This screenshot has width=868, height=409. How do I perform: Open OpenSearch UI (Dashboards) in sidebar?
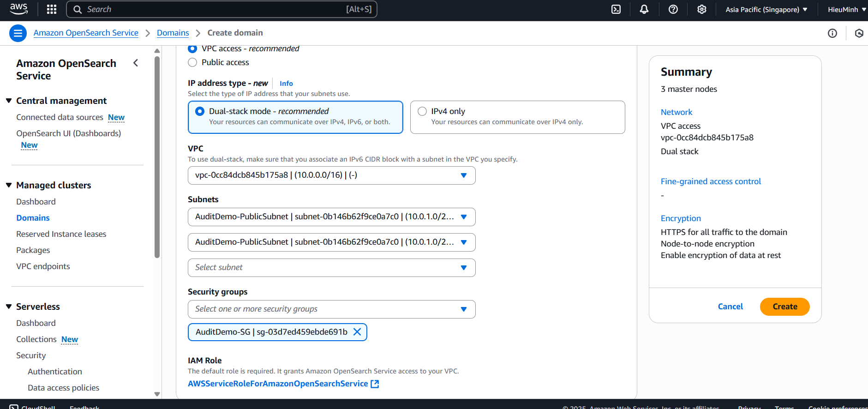coord(69,133)
